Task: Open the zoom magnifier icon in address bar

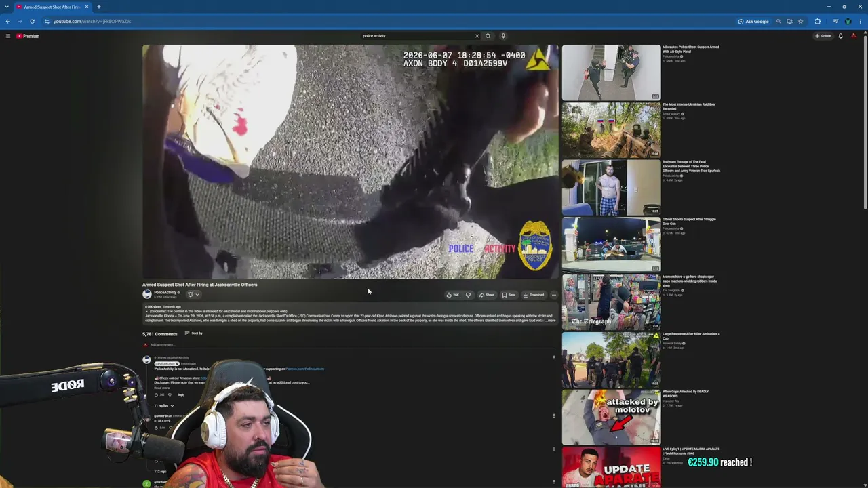Action: tap(778, 21)
